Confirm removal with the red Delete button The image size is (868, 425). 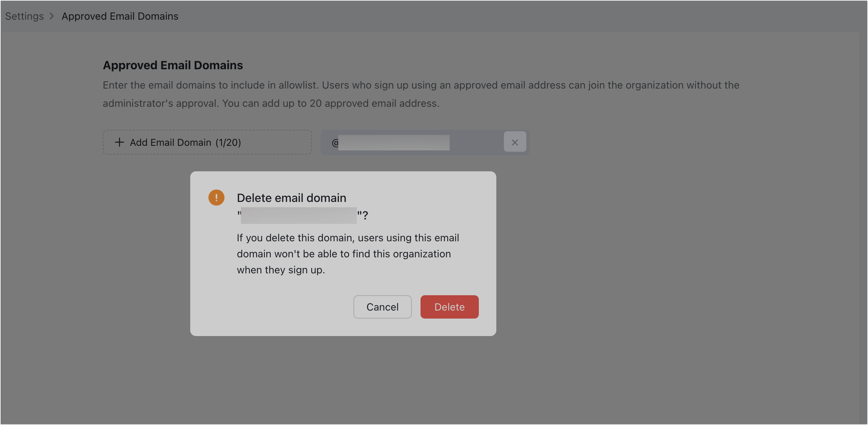[449, 307]
